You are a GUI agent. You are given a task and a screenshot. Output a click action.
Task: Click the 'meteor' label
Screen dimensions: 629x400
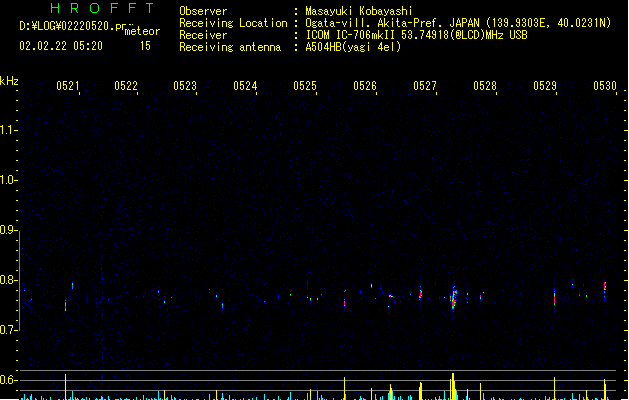pyautogui.click(x=142, y=31)
